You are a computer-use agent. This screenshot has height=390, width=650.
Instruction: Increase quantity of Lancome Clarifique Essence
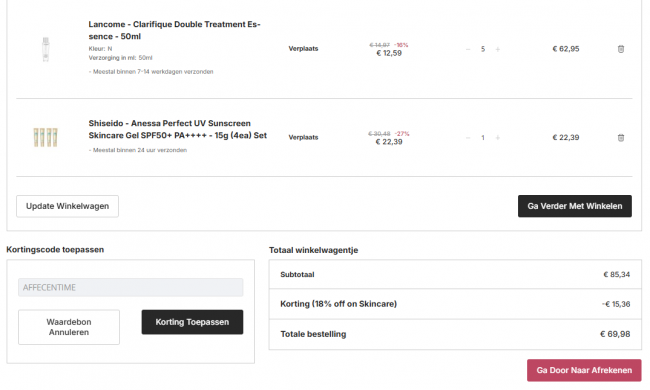click(x=497, y=49)
